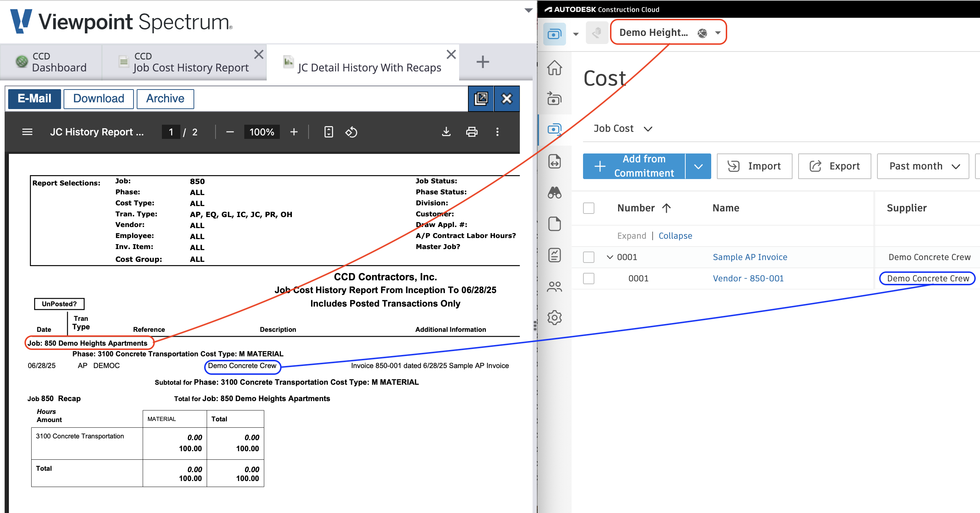Open the Vendor - 850-001 link
The image size is (980, 513).
point(748,279)
